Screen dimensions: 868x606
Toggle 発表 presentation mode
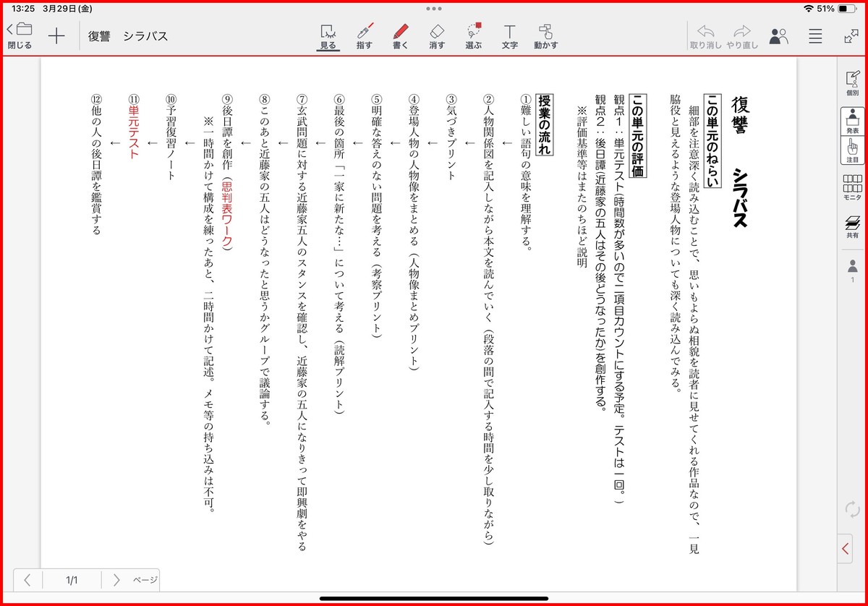[852, 121]
